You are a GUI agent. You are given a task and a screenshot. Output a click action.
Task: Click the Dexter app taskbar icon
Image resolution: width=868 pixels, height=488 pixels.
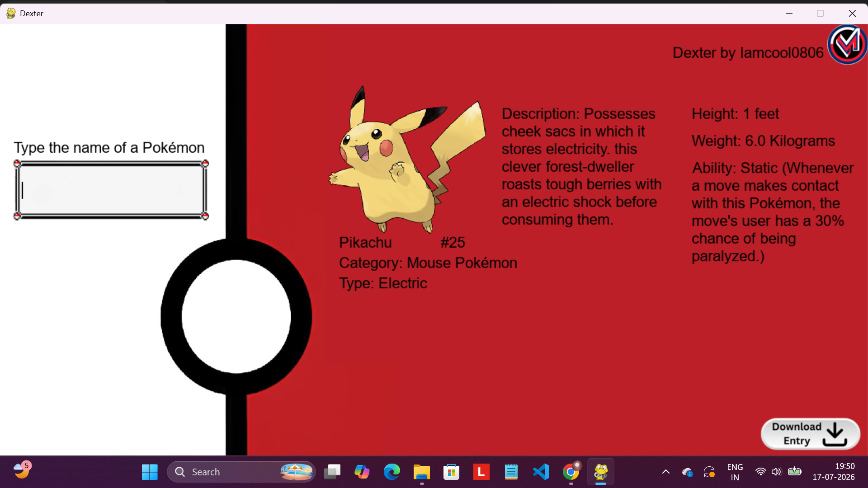601,472
